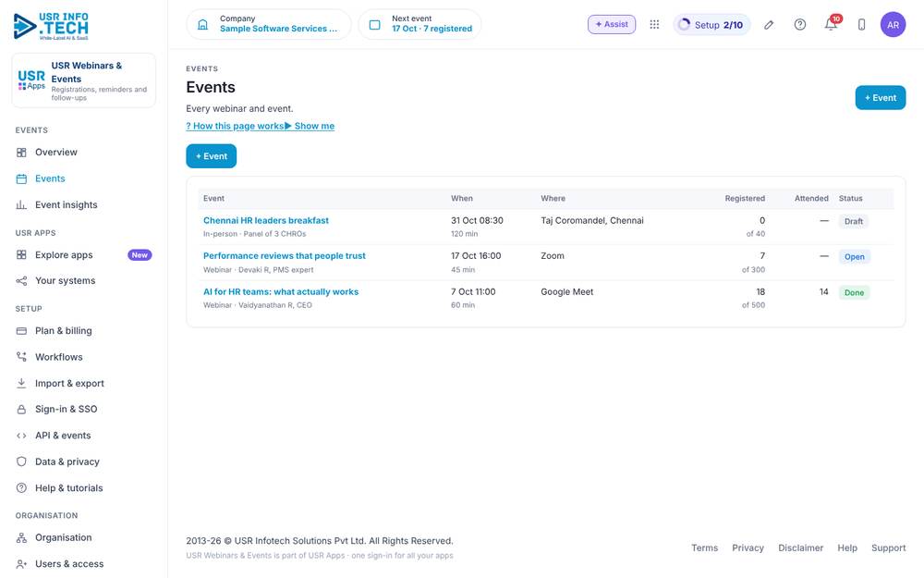The height and width of the screenshot is (578, 924).
Task: Open the Support footer link
Action: (x=889, y=547)
